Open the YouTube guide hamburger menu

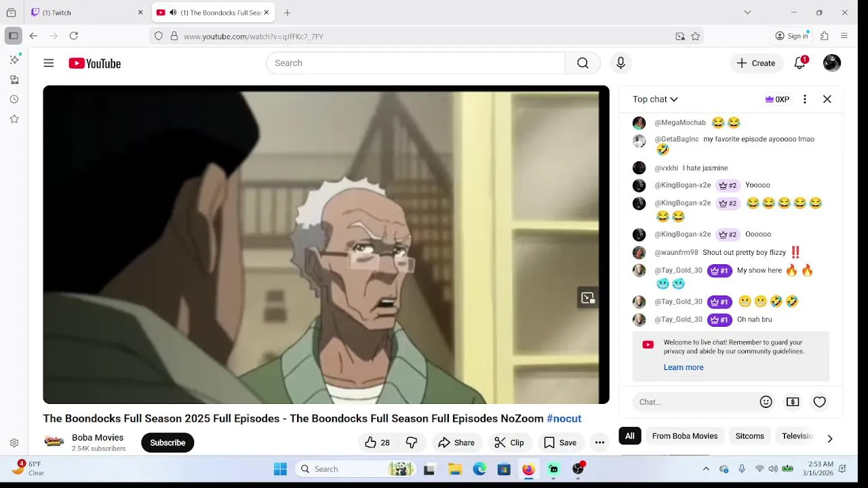click(x=49, y=63)
